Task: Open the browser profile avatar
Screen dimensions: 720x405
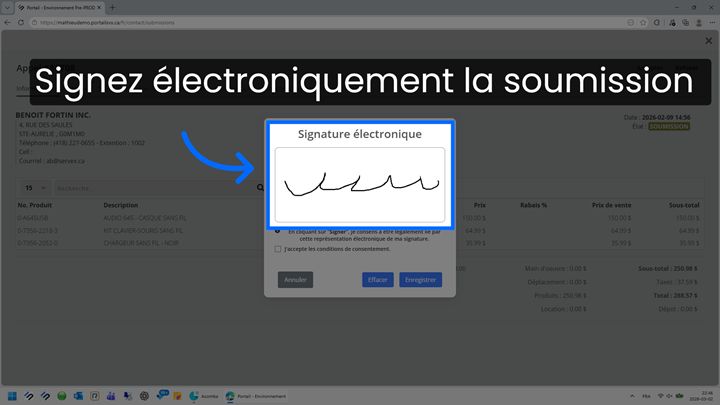Action: [x=699, y=22]
